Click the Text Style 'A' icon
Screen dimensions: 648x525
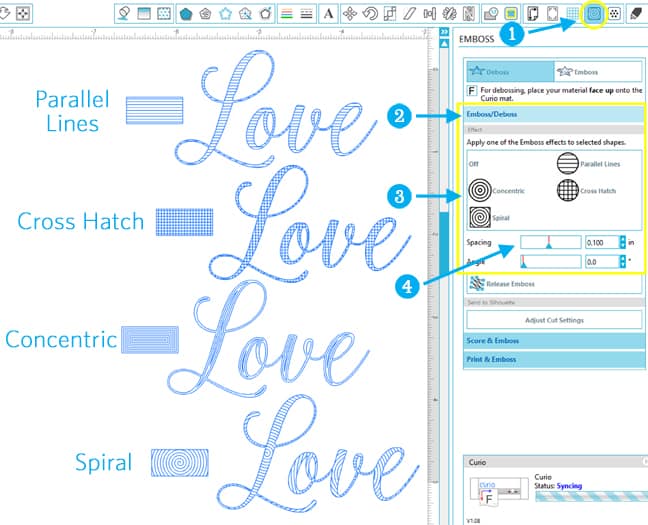tap(327, 14)
